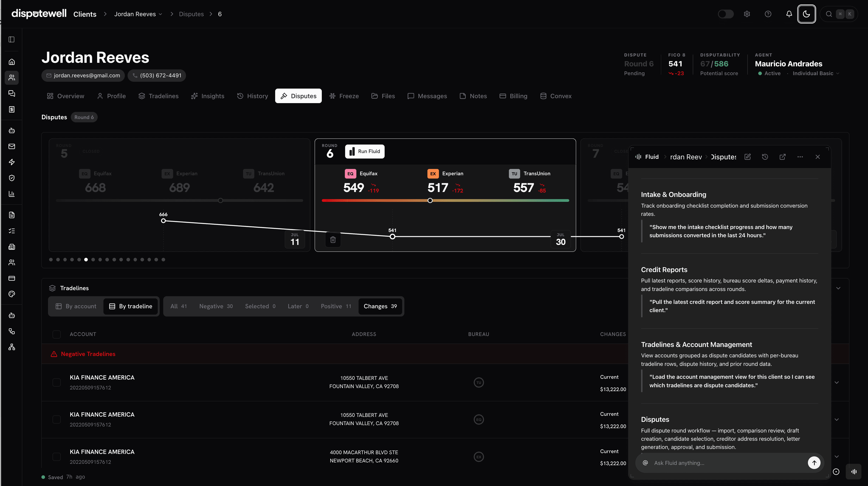Start new Fluid chat with edit icon
Viewport: 868px width, 486px height.
(747, 157)
